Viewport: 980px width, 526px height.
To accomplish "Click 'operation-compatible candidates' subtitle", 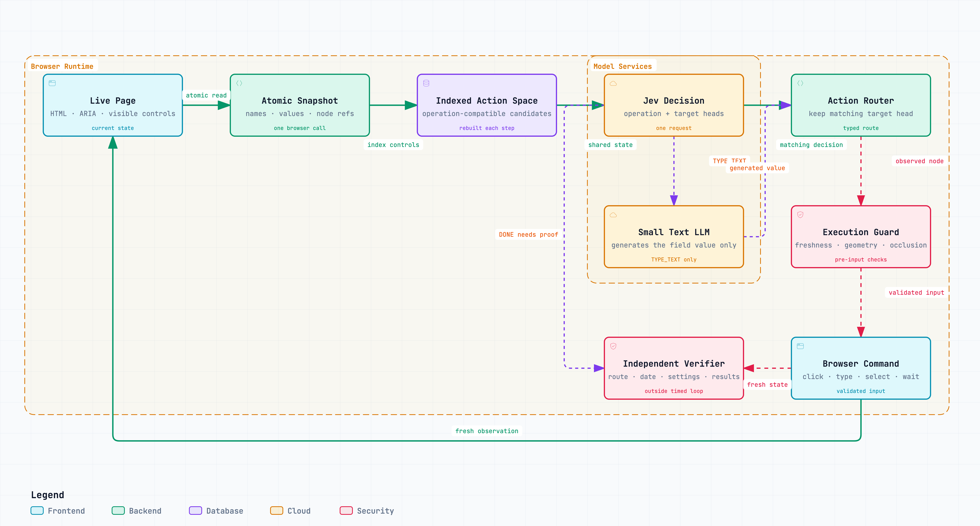I will pos(487,114).
